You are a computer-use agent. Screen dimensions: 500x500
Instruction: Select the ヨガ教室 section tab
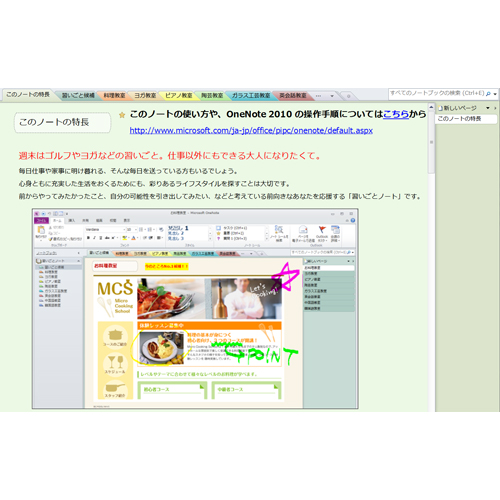(145, 96)
